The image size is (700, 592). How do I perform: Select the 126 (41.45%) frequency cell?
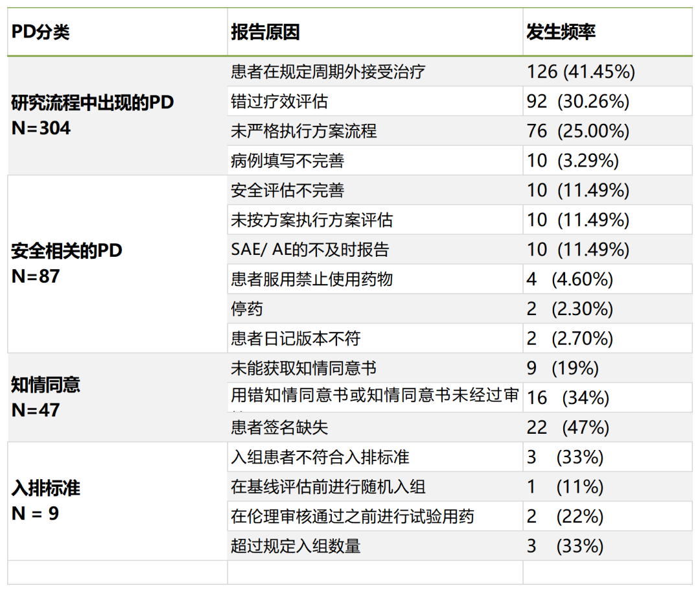click(581, 71)
